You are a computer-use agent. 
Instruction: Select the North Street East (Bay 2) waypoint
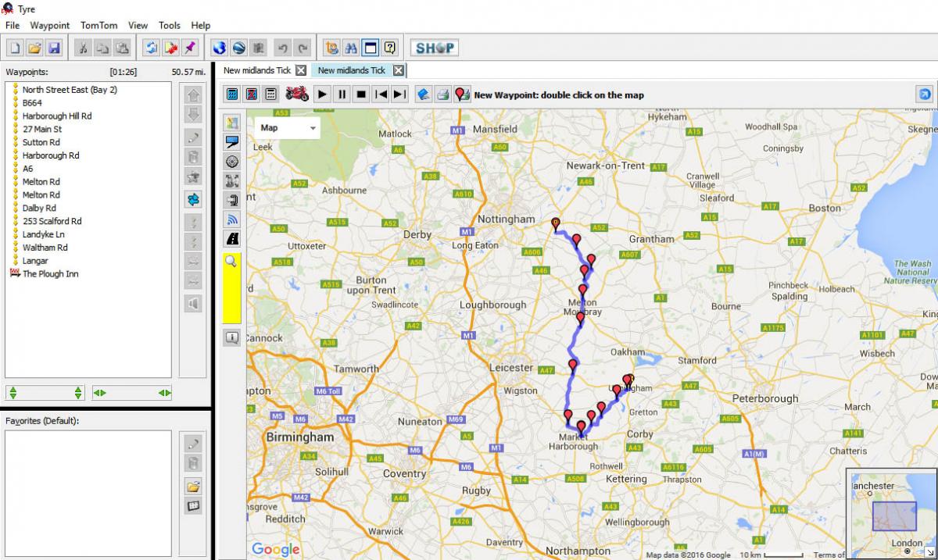pos(70,90)
